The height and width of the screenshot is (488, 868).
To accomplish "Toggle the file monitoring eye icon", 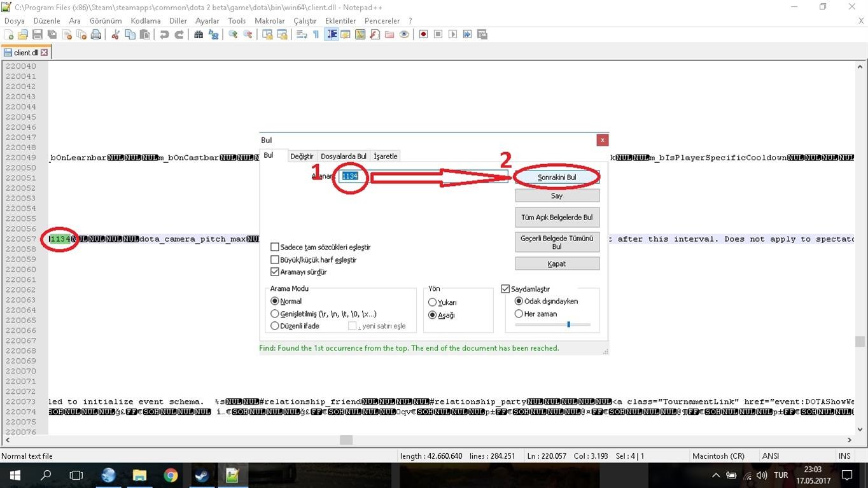I will 404,34.
